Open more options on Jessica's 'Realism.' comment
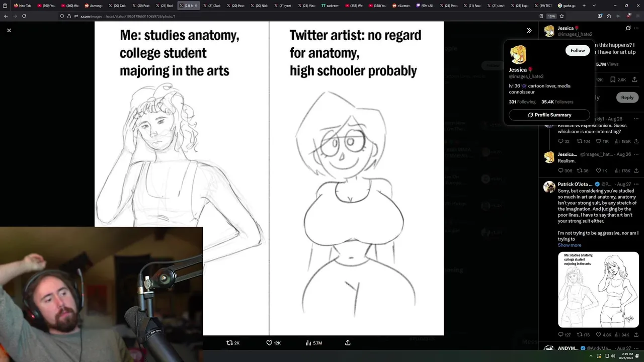Viewport: 644px width, 362px height. pyautogui.click(x=636, y=154)
